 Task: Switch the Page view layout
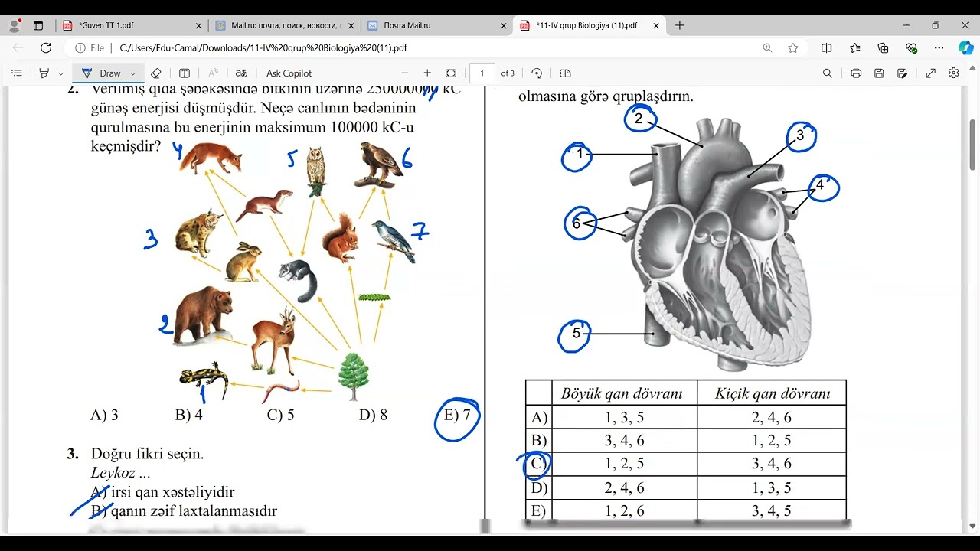(x=566, y=73)
